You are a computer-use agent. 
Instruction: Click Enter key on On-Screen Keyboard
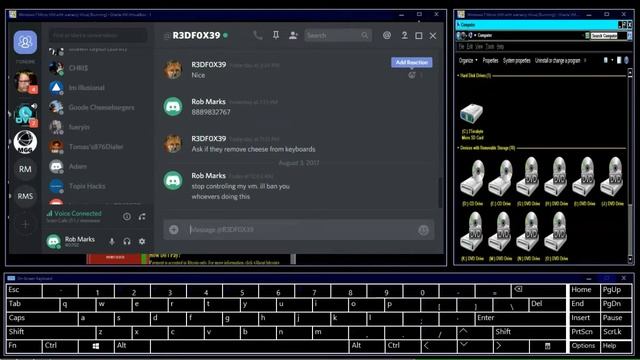(x=520, y=318)
